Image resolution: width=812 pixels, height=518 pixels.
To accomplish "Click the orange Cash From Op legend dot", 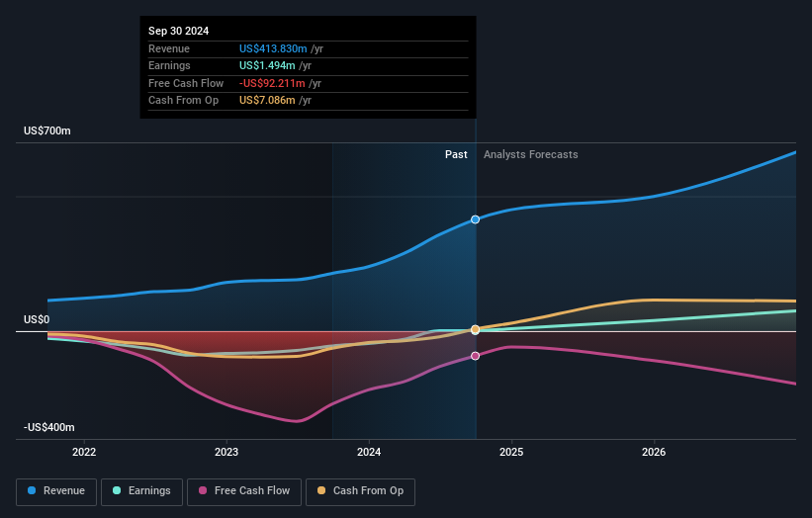I will click(321, 490).
